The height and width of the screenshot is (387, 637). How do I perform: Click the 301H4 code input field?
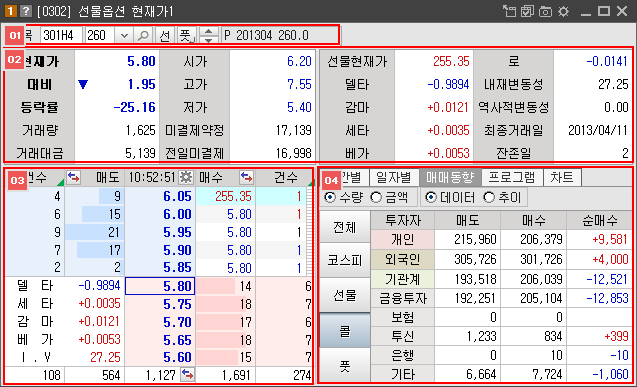61,36
